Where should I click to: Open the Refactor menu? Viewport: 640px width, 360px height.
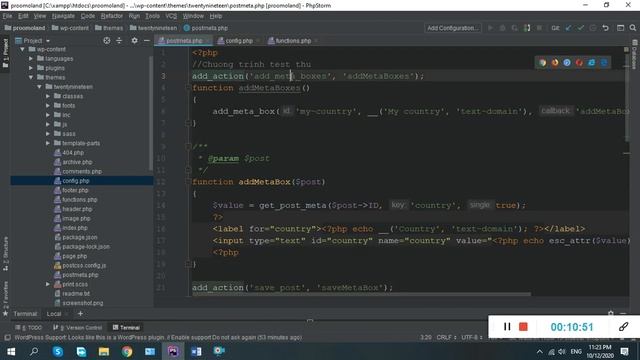coord(112,16)
